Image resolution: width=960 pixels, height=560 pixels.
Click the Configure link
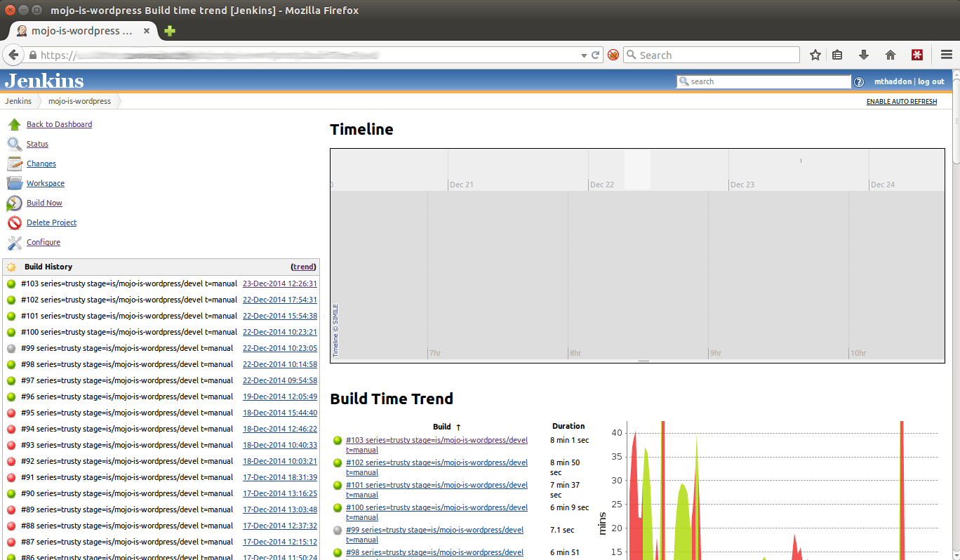(44, 242)
